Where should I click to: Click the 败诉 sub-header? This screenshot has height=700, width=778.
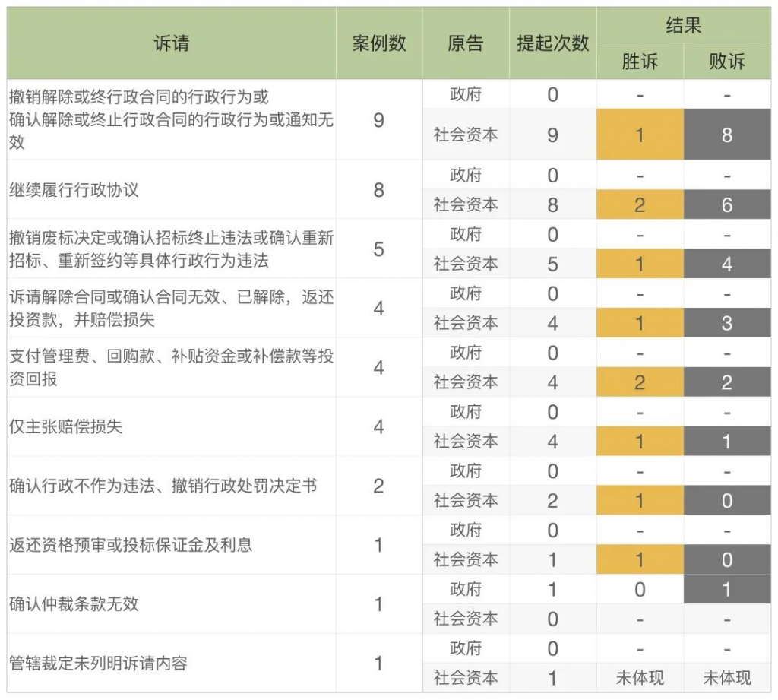tap(727, 62)
